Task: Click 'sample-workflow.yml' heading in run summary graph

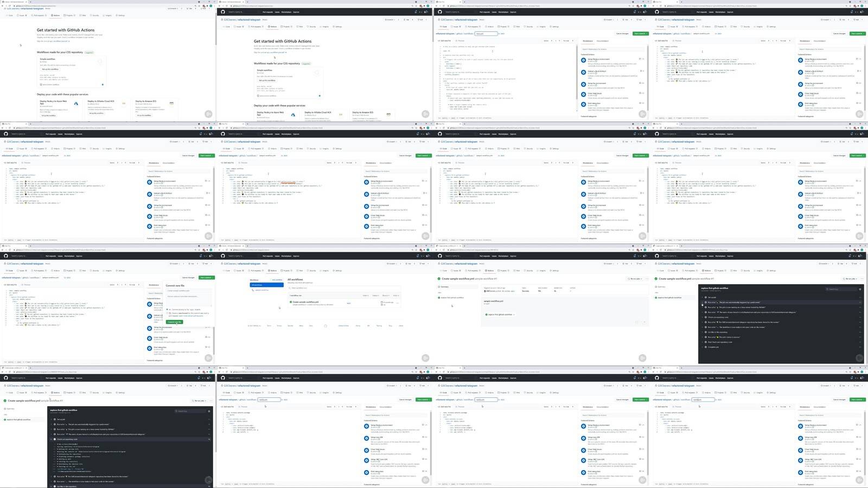Action: 493,301
